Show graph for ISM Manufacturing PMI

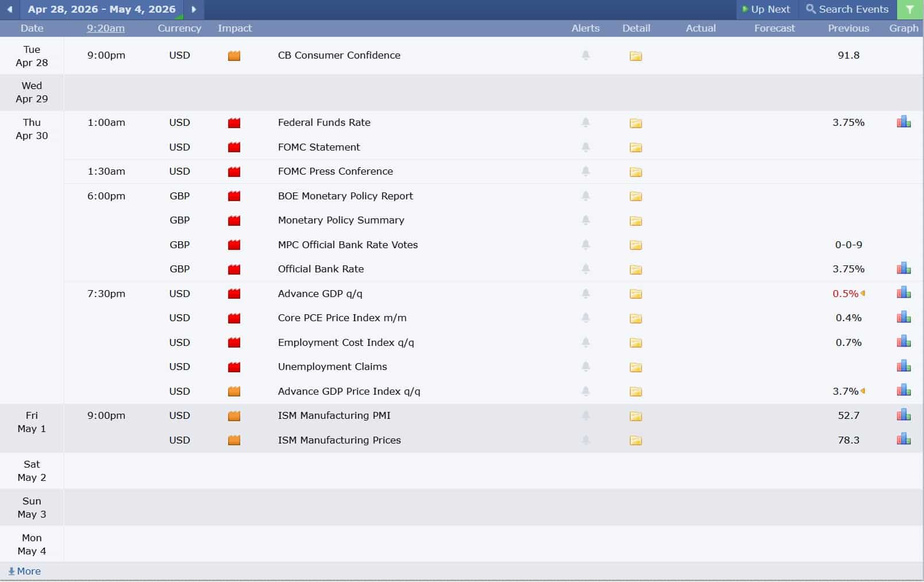pos(903,415)
